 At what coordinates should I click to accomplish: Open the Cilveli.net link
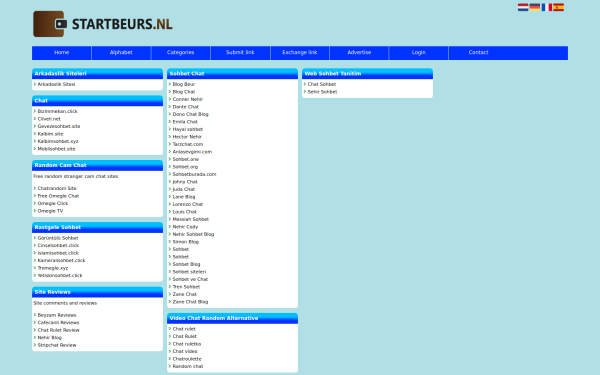point(49,119)
